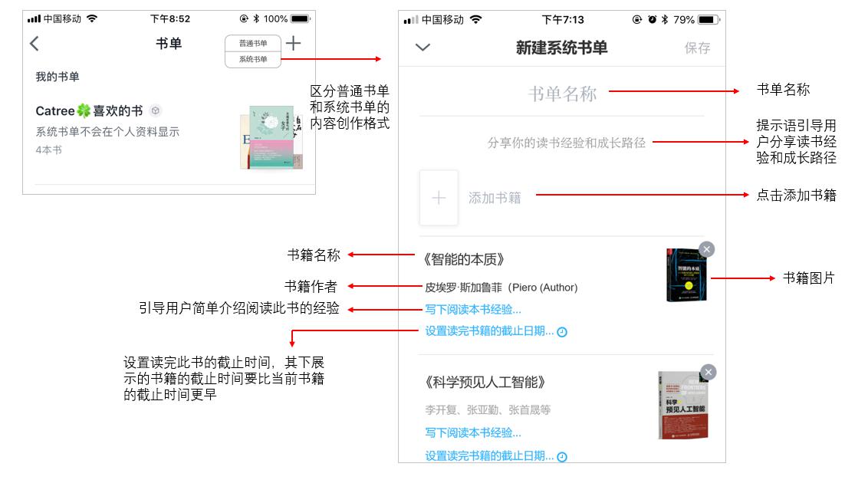Tap authors 李开复、张亚勤、张首晟等 line

488,409
